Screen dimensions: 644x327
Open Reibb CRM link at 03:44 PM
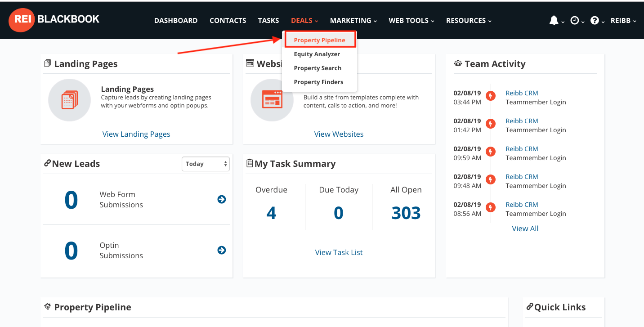(x=522, y=93)
